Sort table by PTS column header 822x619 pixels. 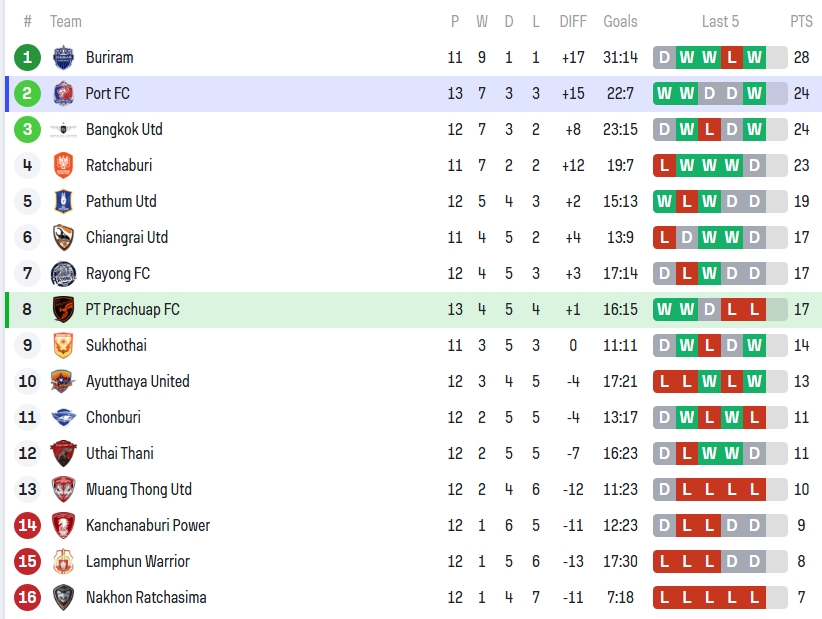point(801,21)
